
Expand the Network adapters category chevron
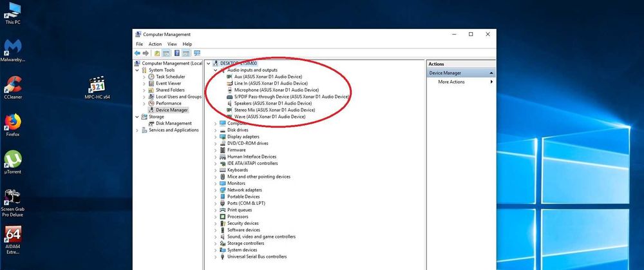(215, 190)
